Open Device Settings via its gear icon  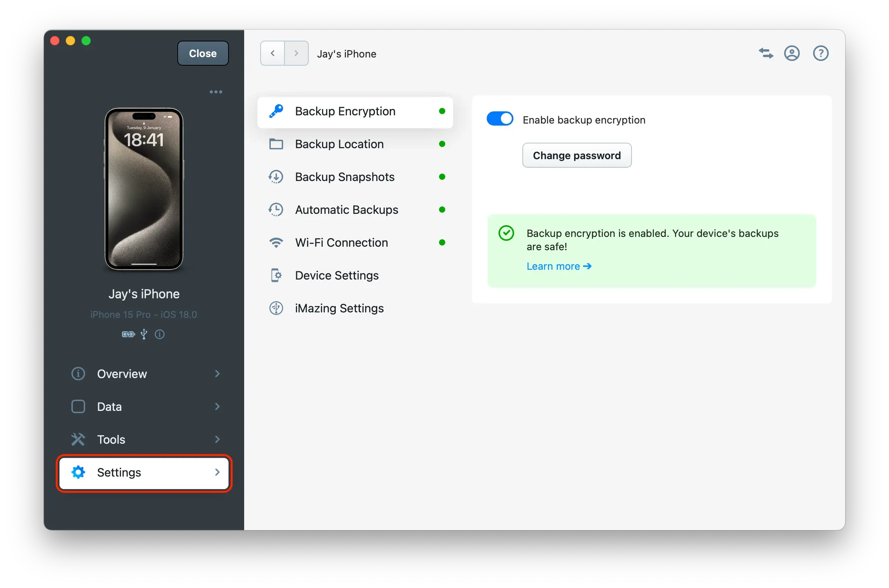click(x=276, y=275)
